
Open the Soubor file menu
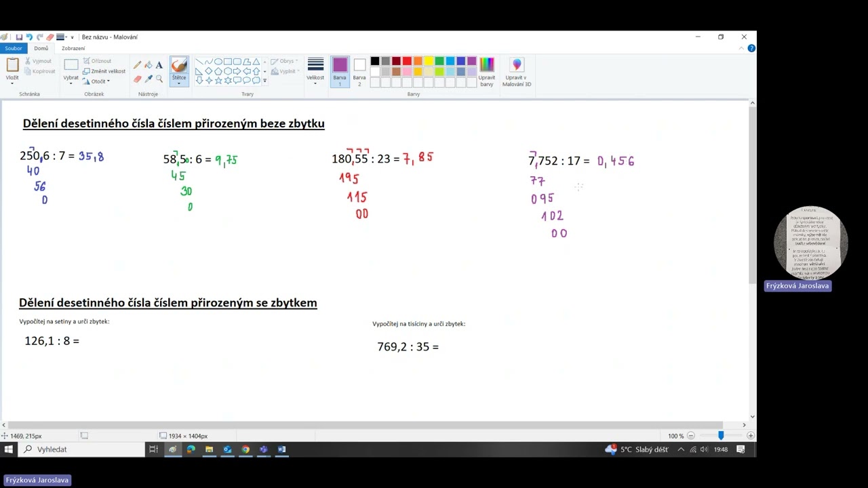click(x=14, y=48)
